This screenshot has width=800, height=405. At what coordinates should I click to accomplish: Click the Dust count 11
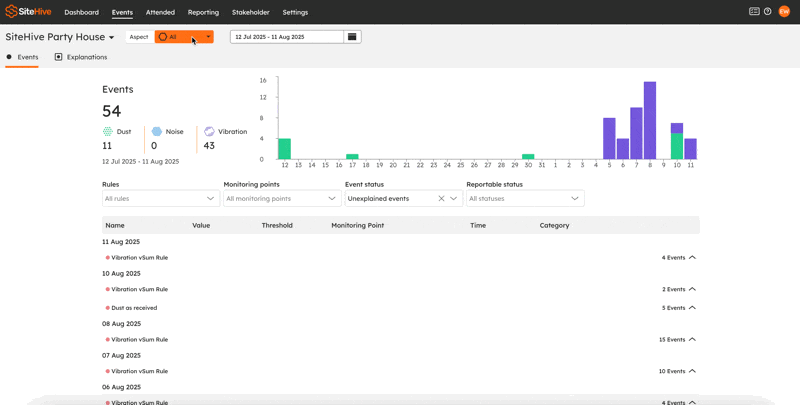107,146
